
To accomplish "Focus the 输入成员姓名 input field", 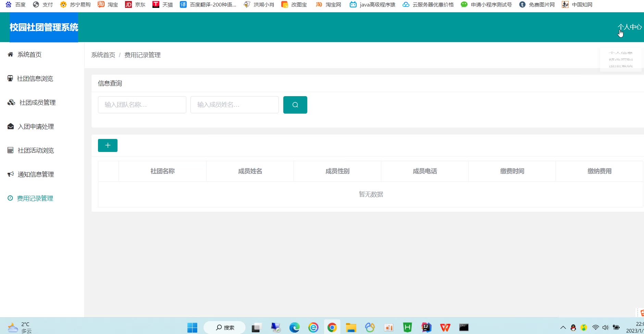I will 234,105.
